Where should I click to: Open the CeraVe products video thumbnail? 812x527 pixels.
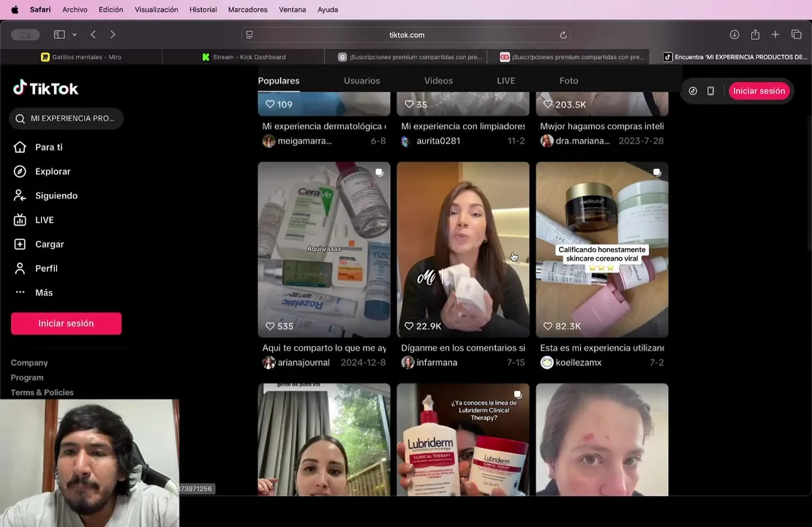[x=324, y=250]
